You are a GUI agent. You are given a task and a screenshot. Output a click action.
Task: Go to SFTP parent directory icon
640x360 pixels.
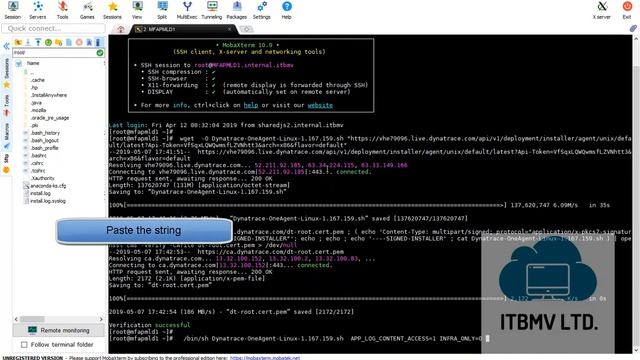click(x=18, y=42)
